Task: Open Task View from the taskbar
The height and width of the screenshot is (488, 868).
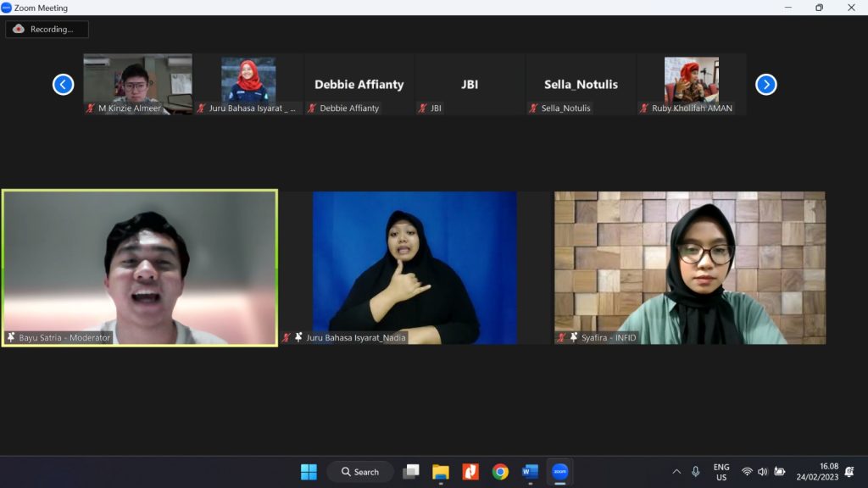Action: pyautogui.click(x=411, y=472)
